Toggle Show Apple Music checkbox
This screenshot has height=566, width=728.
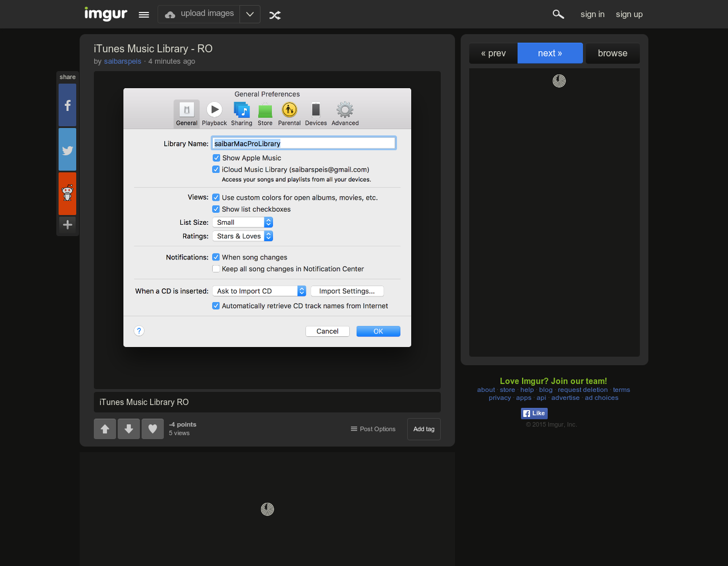(216, 158)
